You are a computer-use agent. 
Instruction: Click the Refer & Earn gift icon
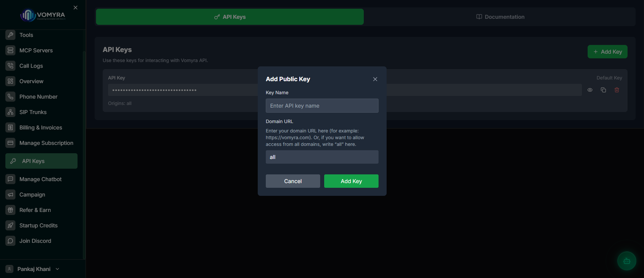tap(10, 210)
